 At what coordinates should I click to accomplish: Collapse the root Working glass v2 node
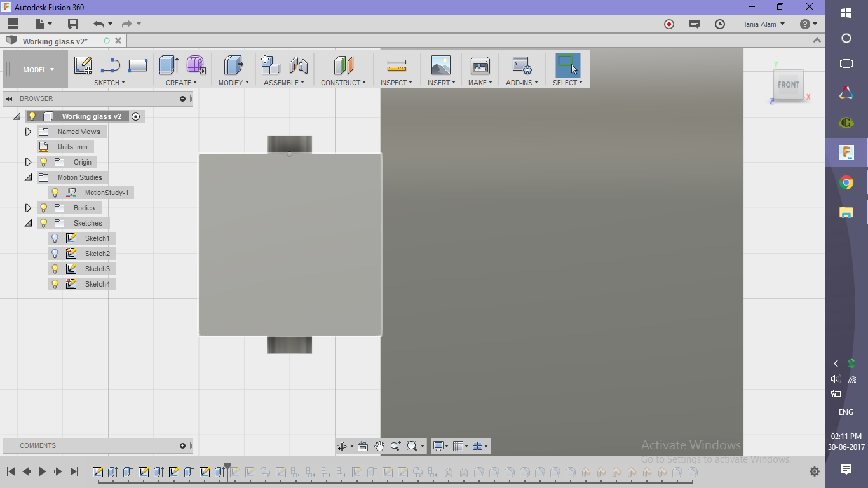17,116
